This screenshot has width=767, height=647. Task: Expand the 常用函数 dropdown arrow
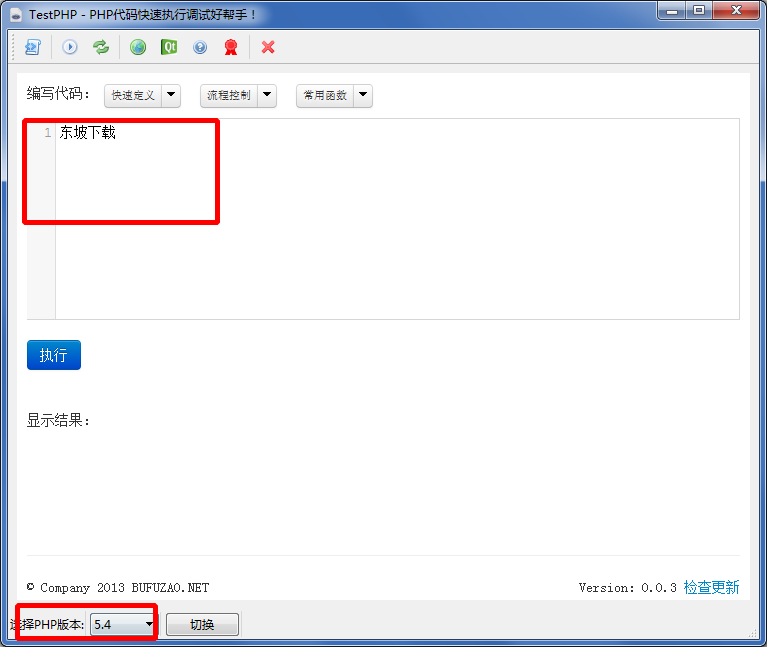click(363, 95)
